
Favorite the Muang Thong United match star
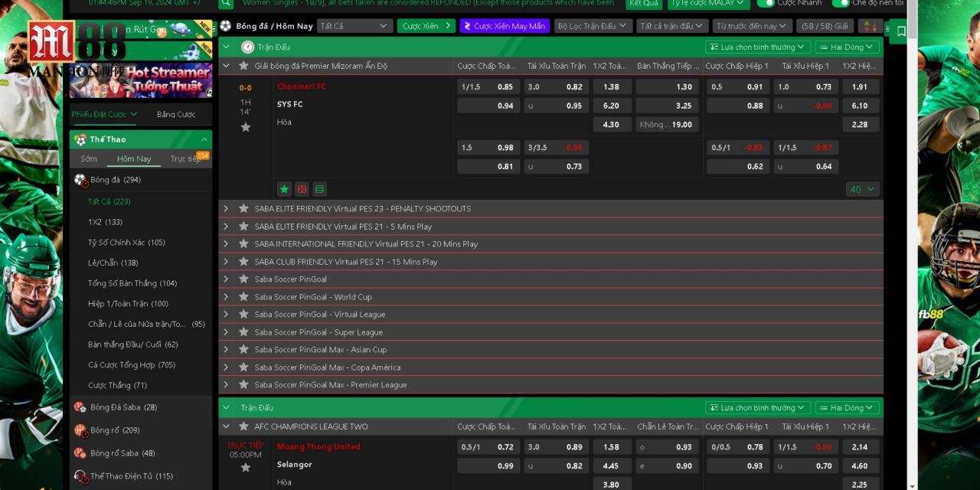click(246, 467)
